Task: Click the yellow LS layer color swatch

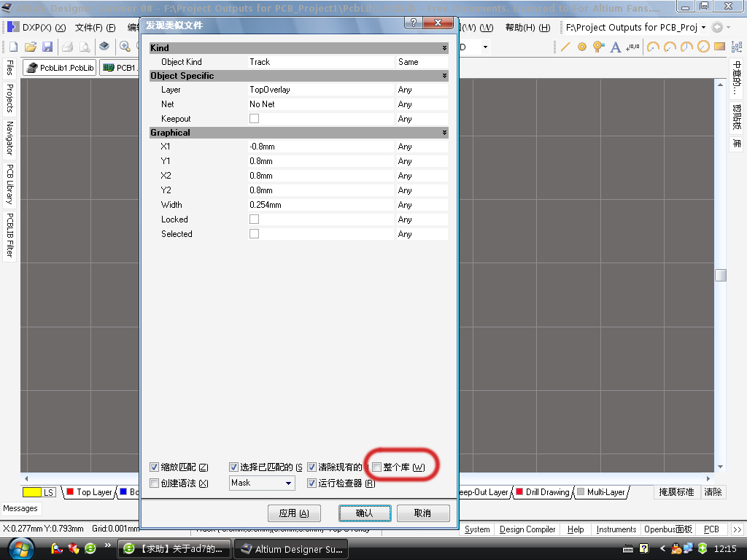Action: pos(32,492)
